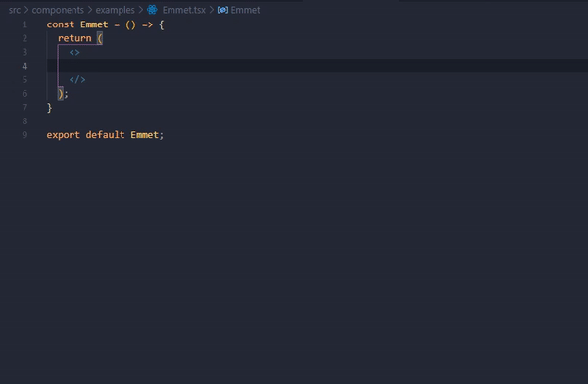Click line number 9 in gutter
This screenshot has height=384, width=588.
point(24,135)
